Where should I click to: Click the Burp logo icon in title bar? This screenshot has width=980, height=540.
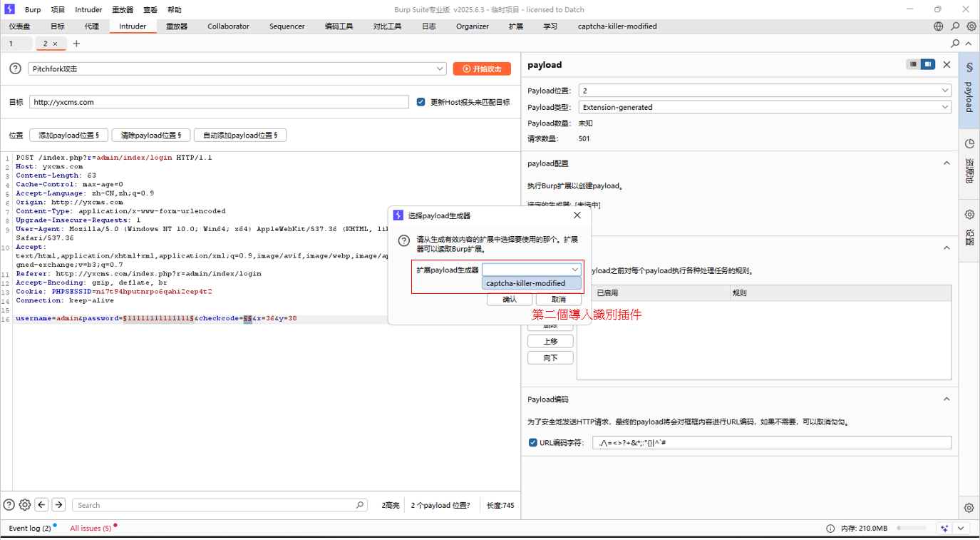pyautogui.click(x=10, y=9)
